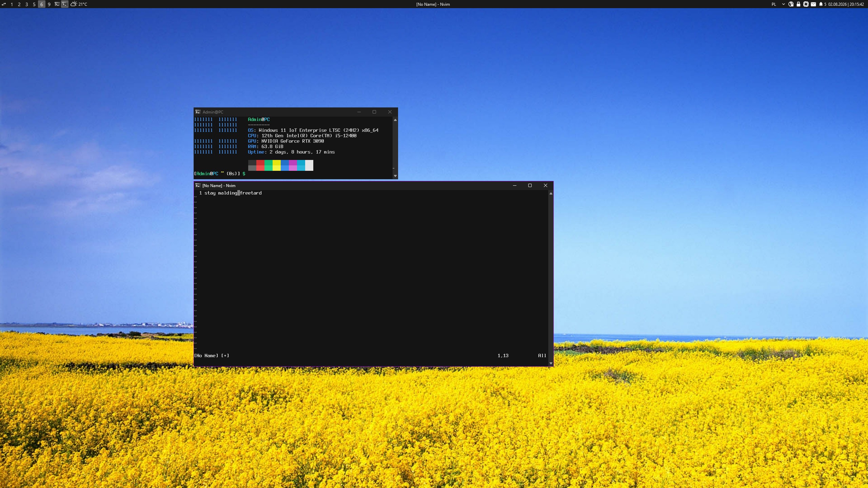
Task: Click the layout swap arrows icon in top bar
Action: click(4, 4)
